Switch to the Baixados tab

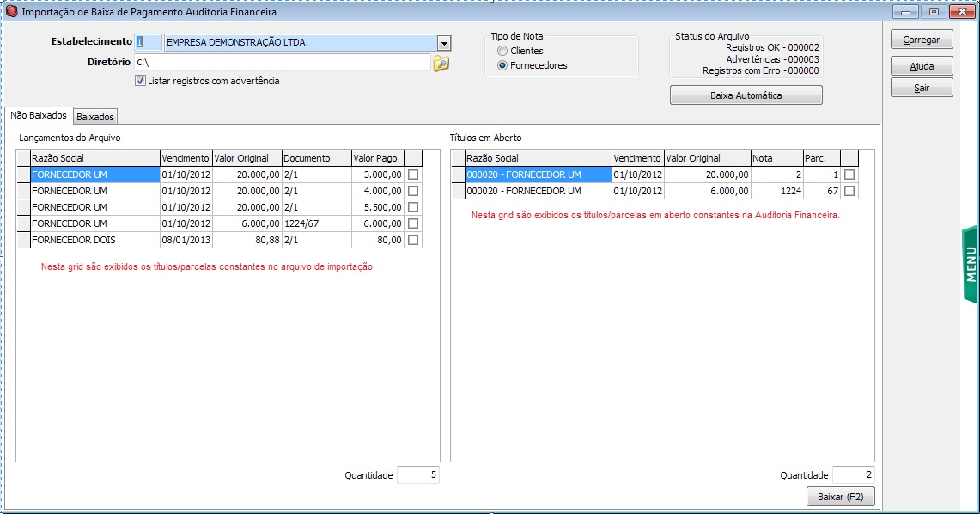pos(95,117)
